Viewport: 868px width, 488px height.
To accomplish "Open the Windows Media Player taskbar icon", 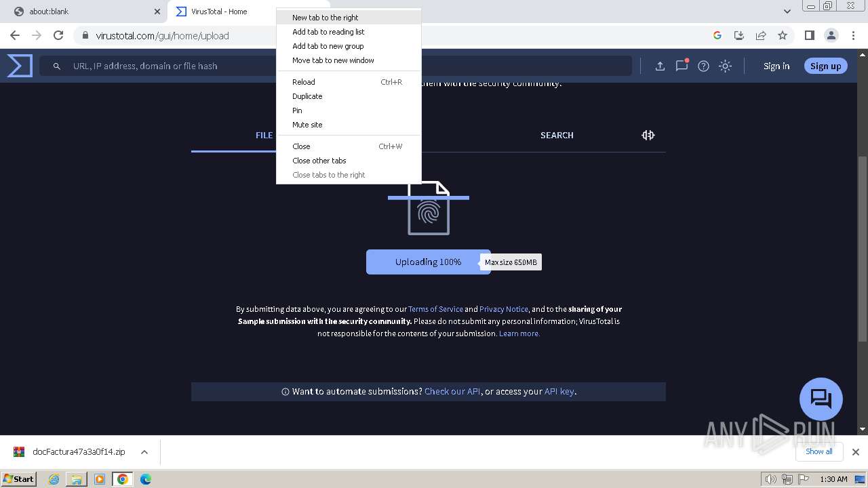I will point(100,479).
